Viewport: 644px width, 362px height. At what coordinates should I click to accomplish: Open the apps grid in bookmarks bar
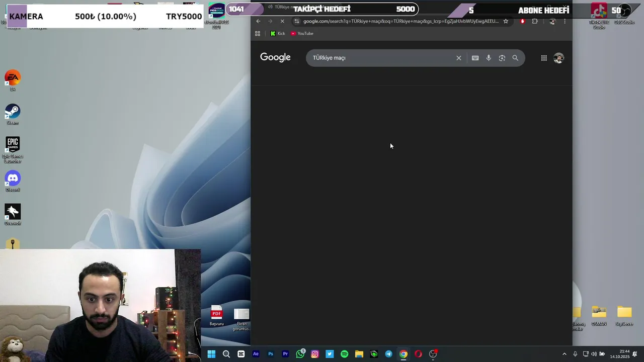point(258,34)
